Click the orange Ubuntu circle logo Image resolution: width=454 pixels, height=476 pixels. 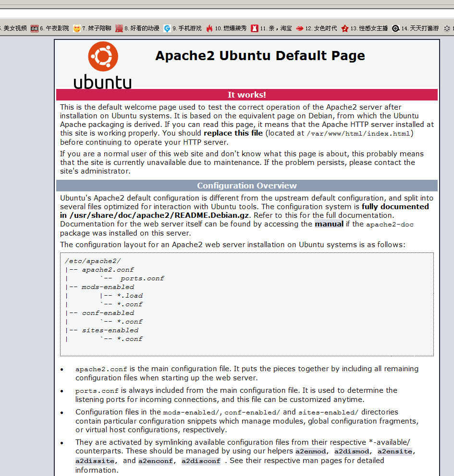103,56
